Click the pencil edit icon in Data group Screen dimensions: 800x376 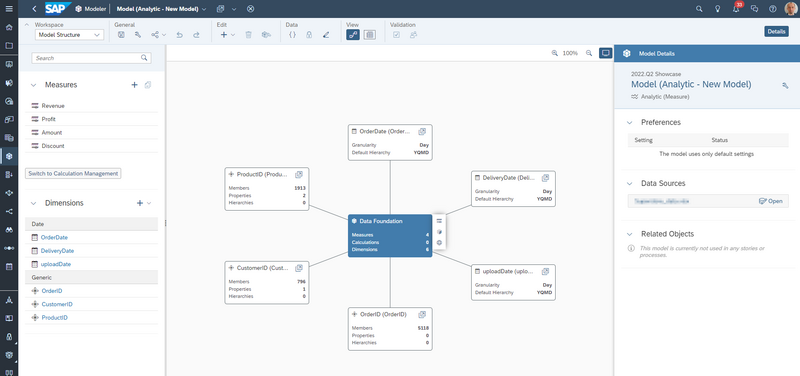pos(326,35)
